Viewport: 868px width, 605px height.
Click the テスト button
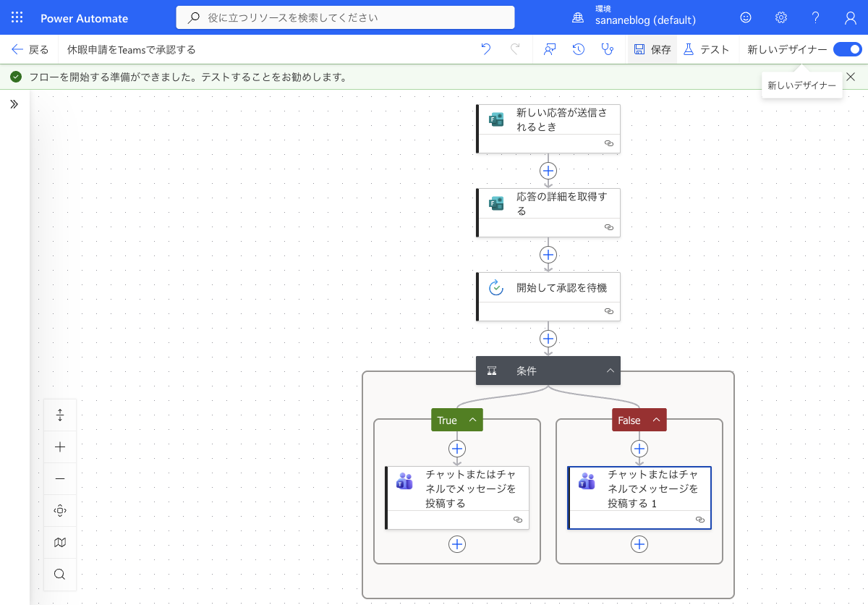[706, 49]
